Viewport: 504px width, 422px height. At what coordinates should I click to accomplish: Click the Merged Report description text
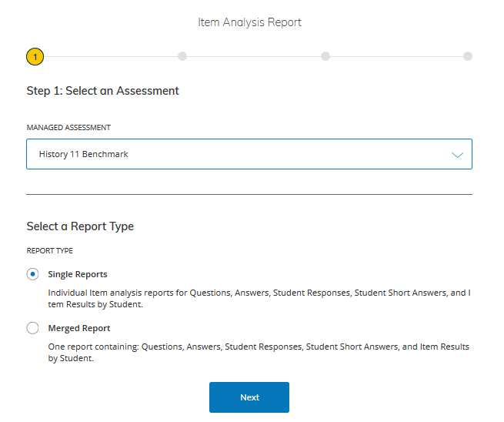[259, 352]
